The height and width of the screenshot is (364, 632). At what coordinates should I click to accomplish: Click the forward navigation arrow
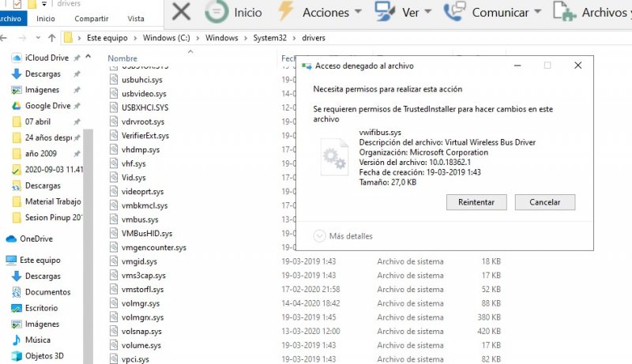(x=23, y=38)
